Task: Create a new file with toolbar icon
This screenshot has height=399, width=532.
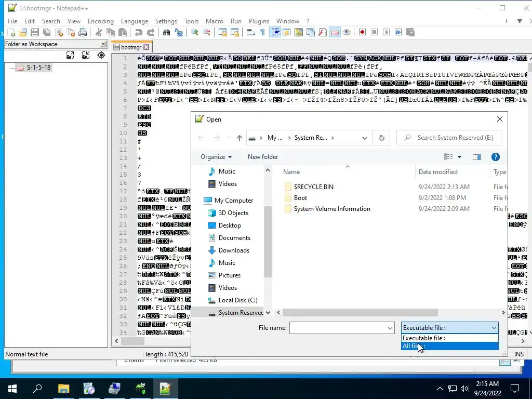Action: pyautogui.click(x=11, y=32)
